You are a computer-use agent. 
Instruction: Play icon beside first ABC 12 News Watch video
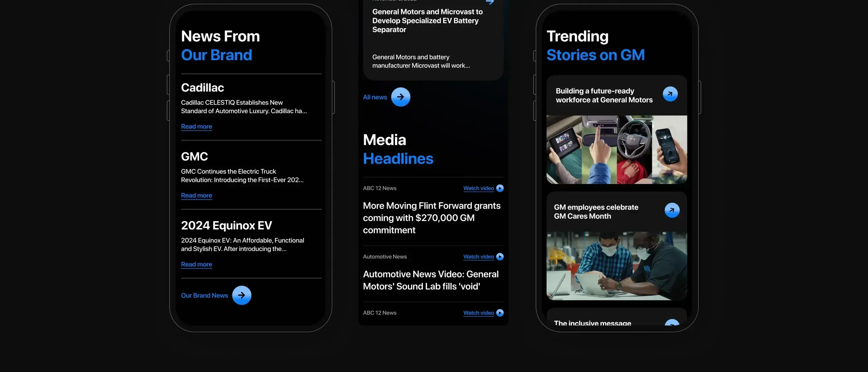(500, 188)
